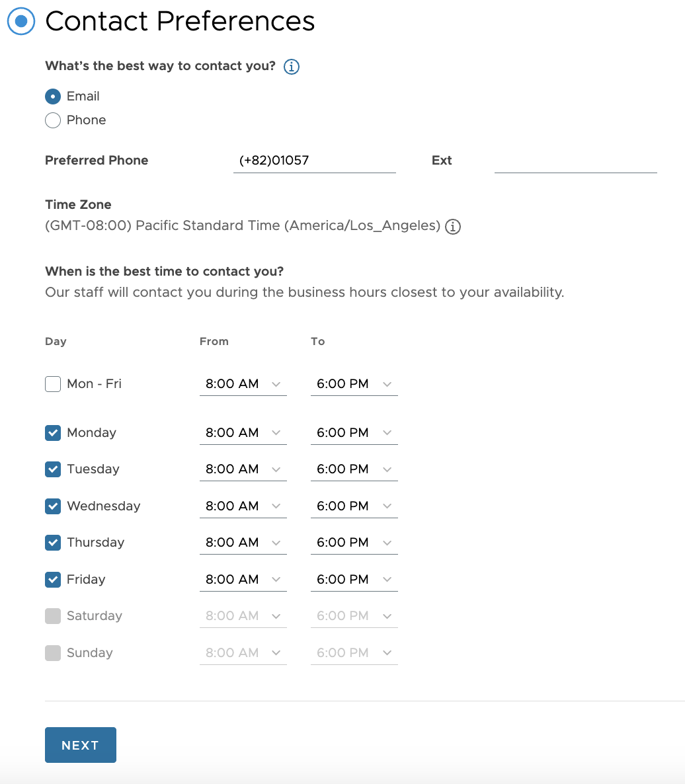Uncheck the Wednesday checkbox
Viewport: 685px width, 784px height.
tap(53, 506)
